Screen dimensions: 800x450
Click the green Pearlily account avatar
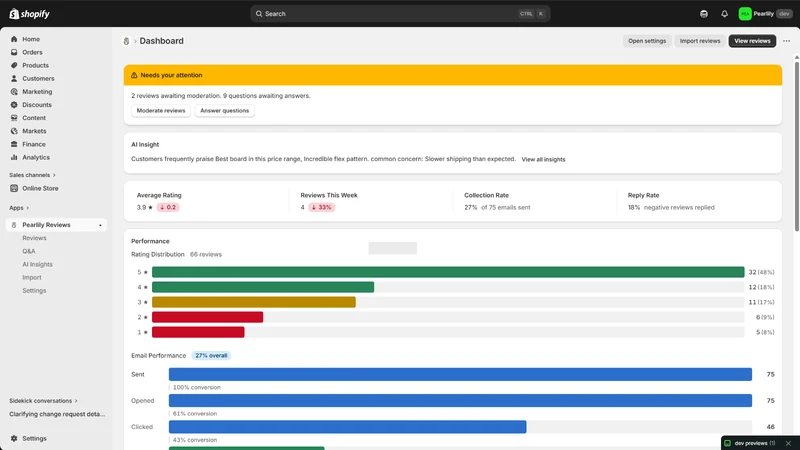click(x=745, y=14)
